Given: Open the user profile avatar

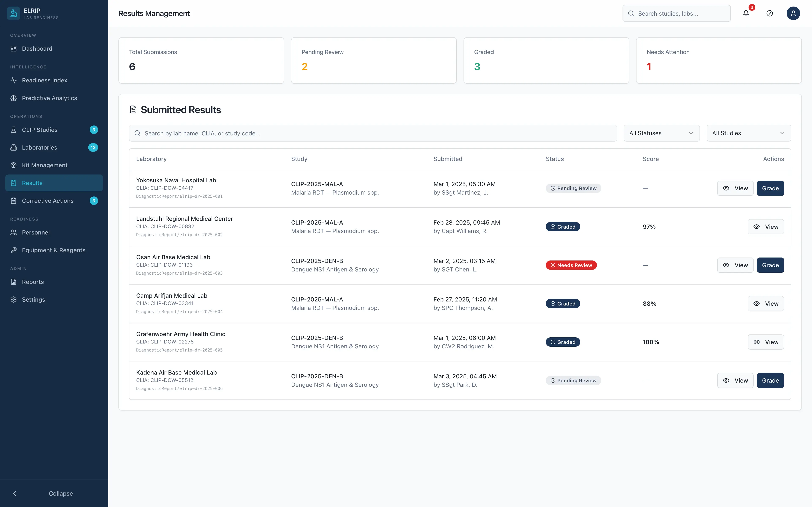Looking at the screenshot, I should [x=793, y=13].
